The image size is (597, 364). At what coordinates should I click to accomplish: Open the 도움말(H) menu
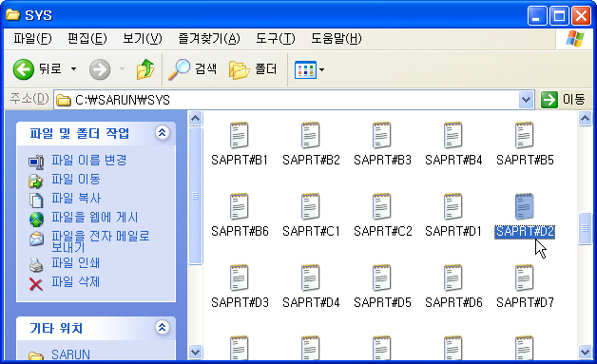(337, 38)
